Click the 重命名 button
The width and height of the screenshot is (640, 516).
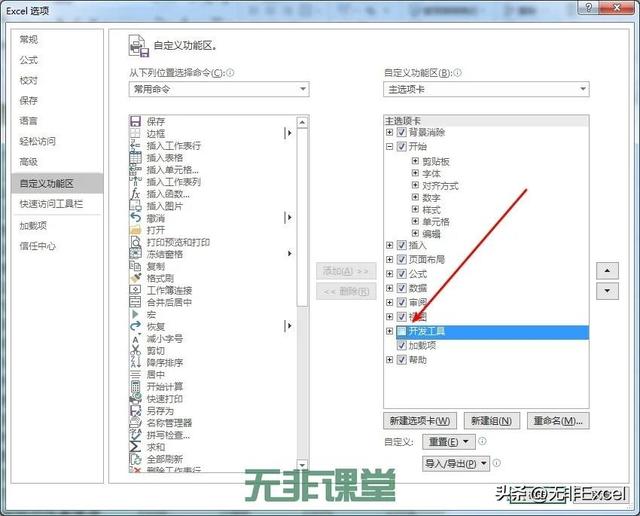click(x=558, y=421)
